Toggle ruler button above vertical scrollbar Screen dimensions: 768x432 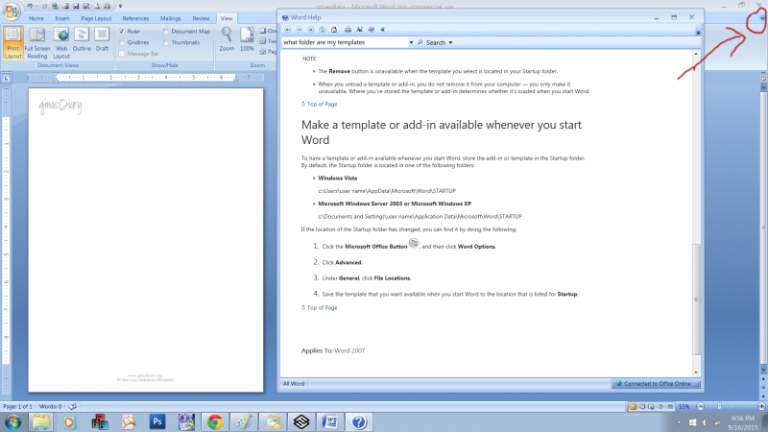pos(763,78)
